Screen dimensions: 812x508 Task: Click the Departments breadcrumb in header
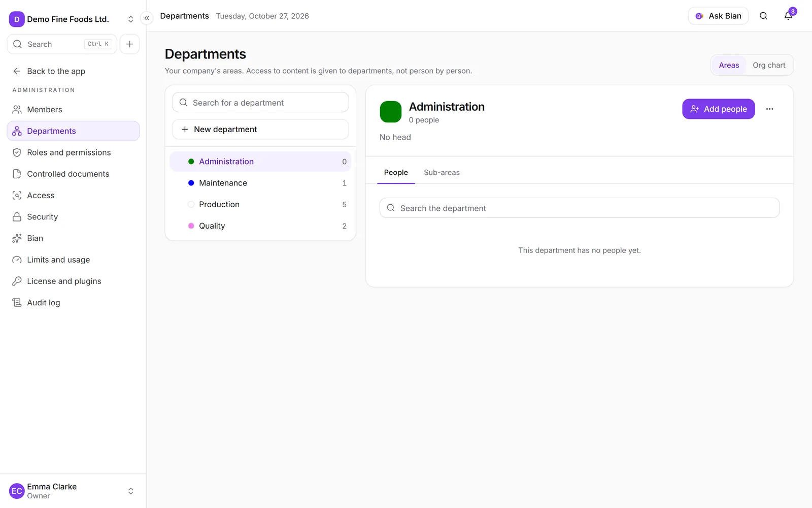click(x=184, y=16)
